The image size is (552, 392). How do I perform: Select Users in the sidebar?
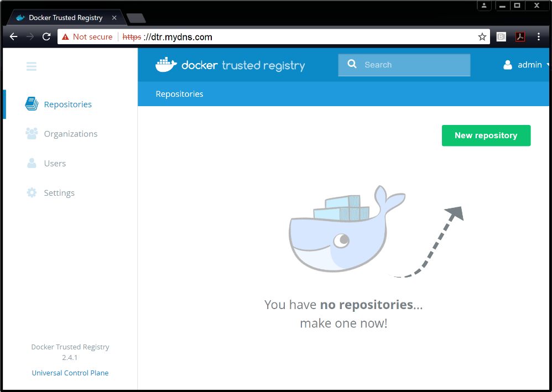(x=55, y=163)
